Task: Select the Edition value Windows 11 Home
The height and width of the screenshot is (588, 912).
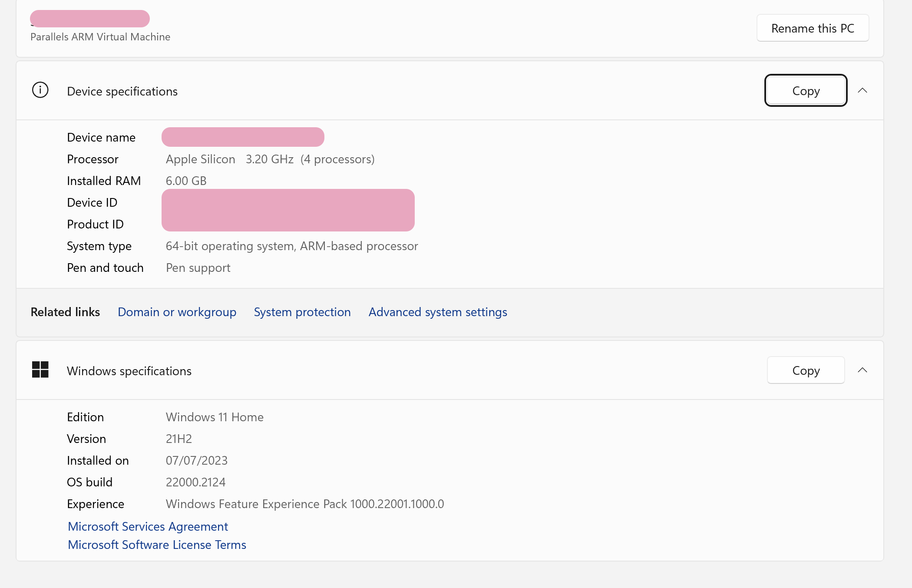Action: (x=214, y=417)
